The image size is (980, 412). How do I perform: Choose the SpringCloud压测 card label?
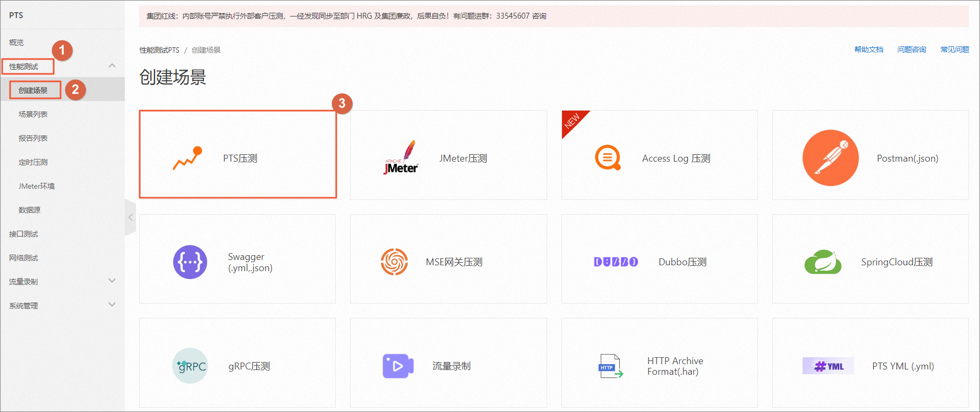pyautogui.click(x=897, y=262)
